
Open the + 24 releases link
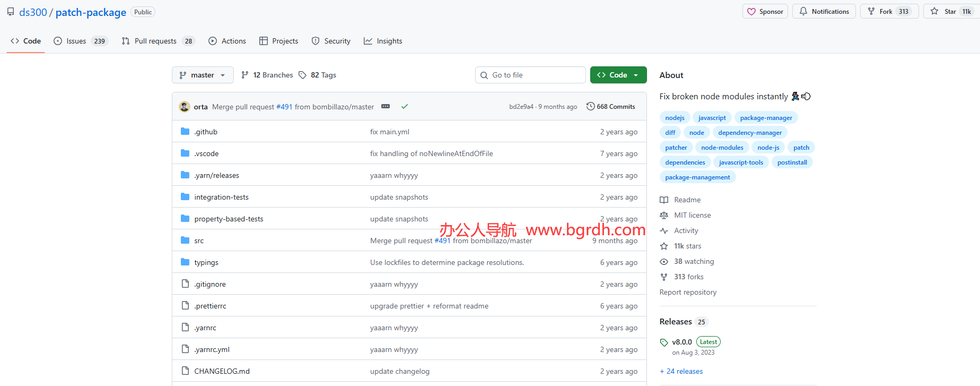pyautogui.click(x=681, y=372)
